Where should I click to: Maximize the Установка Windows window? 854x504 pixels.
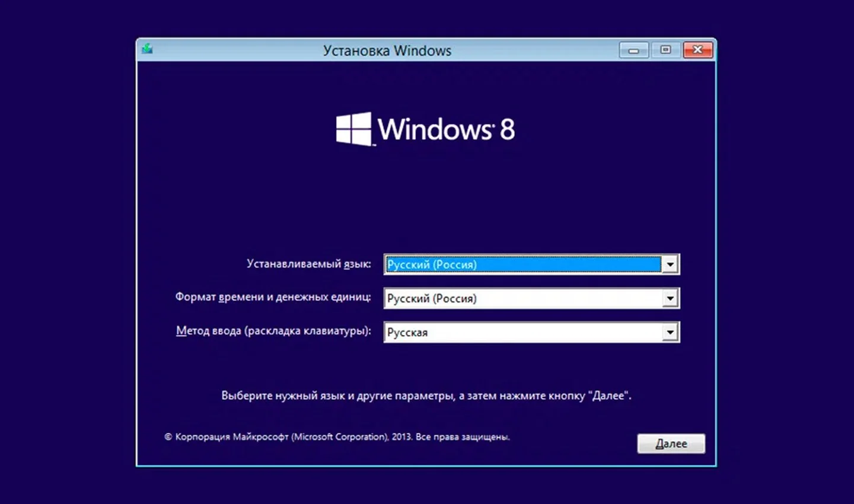click(665, 50)
